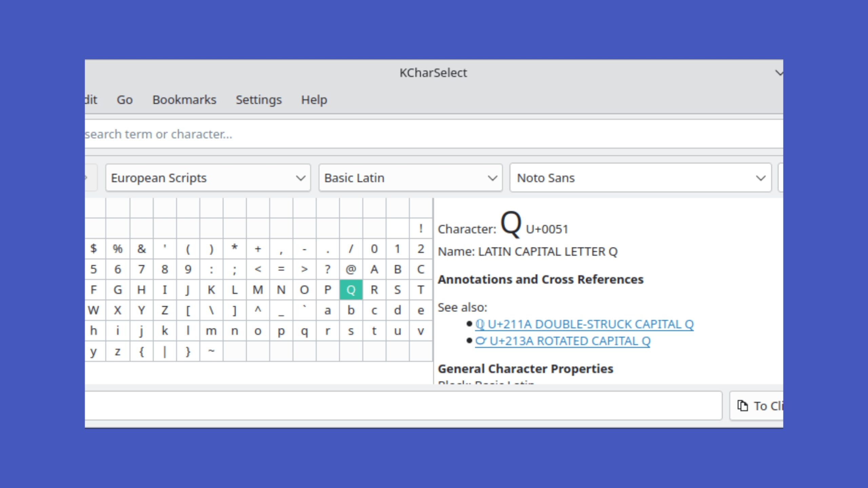Open the ROTATED CAPITAL Q link
The width and height of the screenshot is (868, 488).
coord(563,341)
